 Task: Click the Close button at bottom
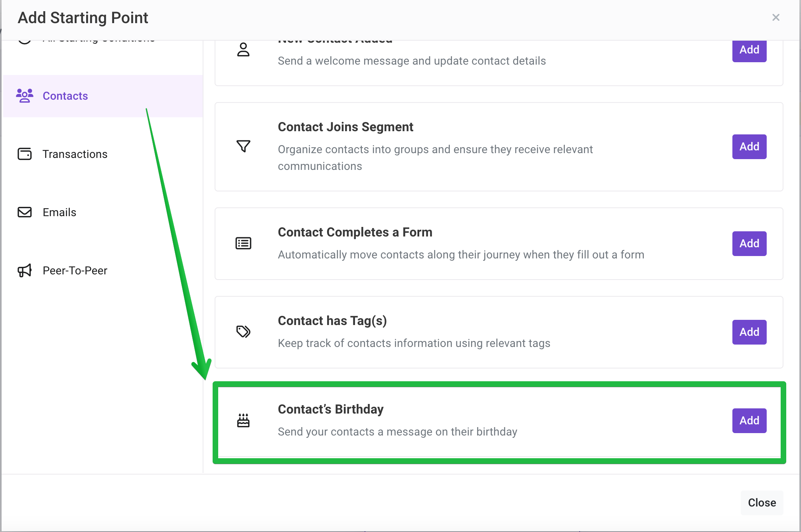click(762, 502)
